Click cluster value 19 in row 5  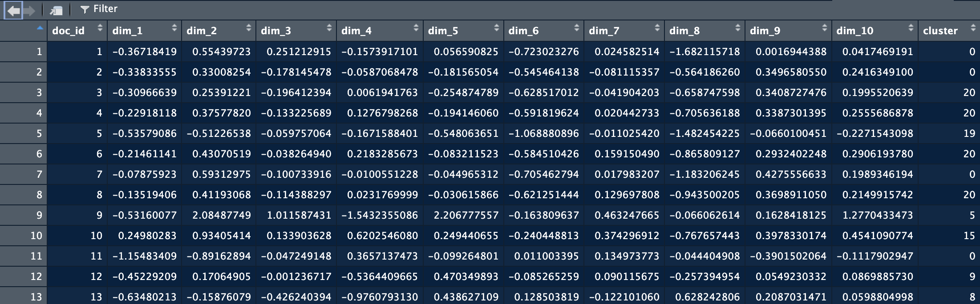[969, 133]
